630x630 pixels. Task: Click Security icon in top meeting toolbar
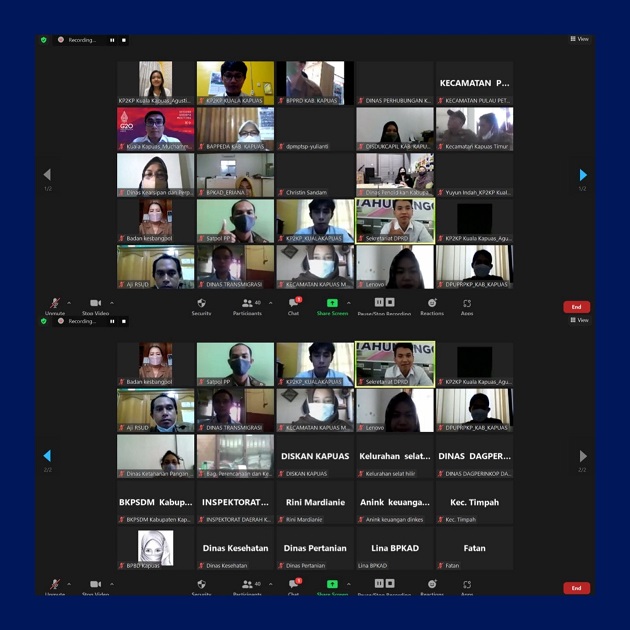[201, 304]
